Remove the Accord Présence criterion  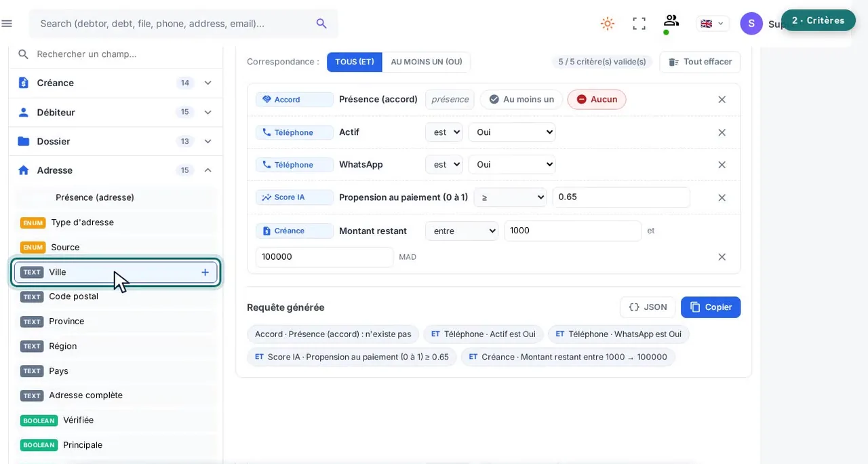tap(722, 100)
